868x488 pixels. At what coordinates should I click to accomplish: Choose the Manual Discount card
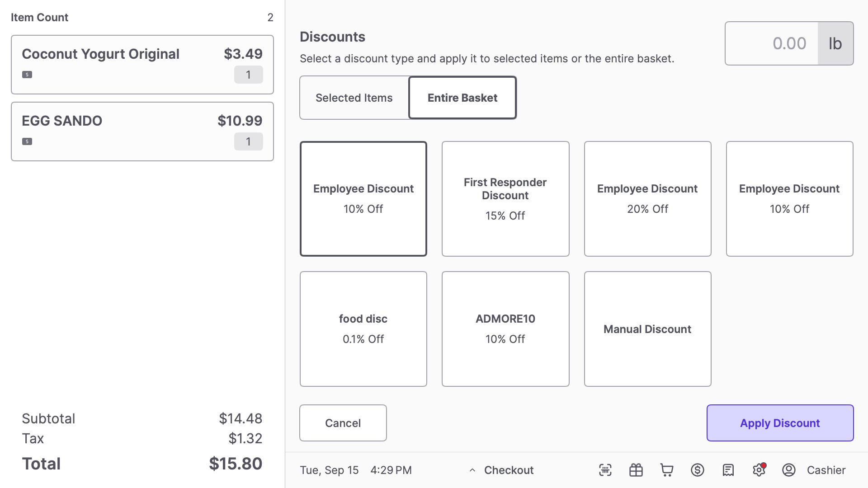pyautogui.click(x=647, y=329)
